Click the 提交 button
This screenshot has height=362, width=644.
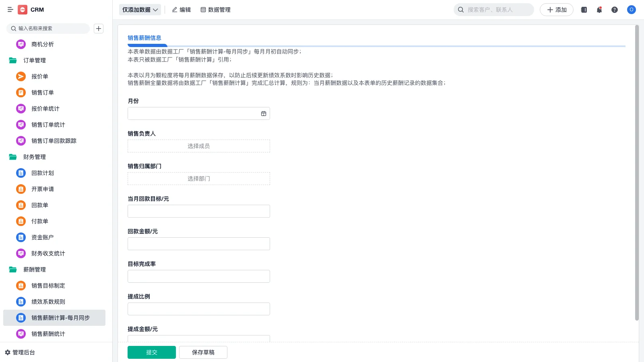tap(151, 352)
